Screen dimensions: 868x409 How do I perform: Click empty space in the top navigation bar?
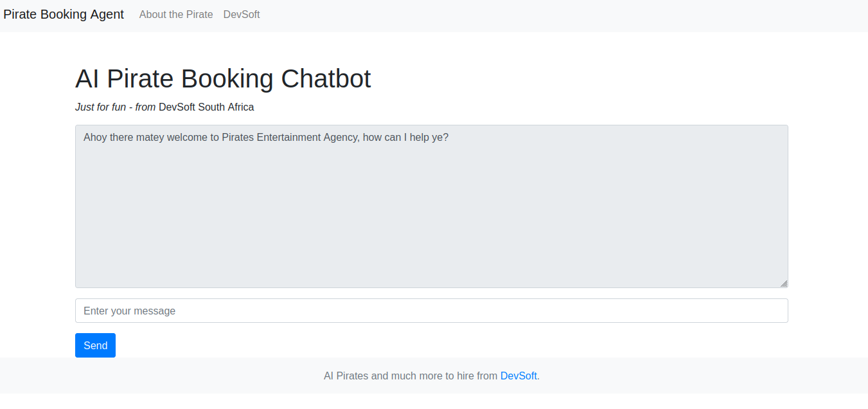[546, 14]
